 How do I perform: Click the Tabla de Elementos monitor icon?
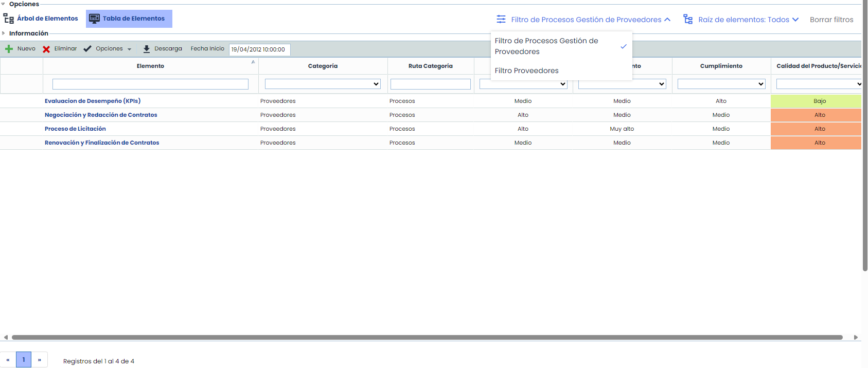point(94,19)
